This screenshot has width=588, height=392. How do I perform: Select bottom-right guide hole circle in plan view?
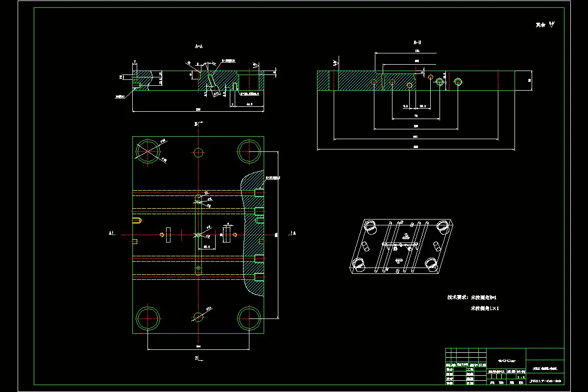248,318
